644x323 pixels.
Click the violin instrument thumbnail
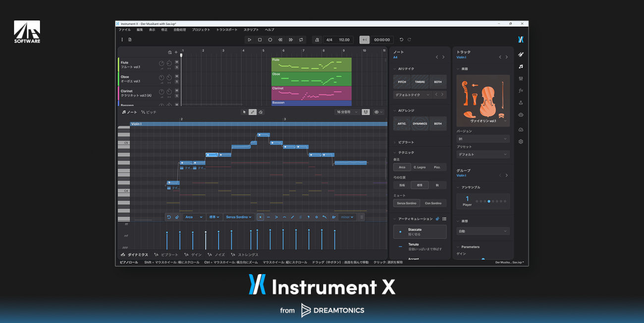483,100
